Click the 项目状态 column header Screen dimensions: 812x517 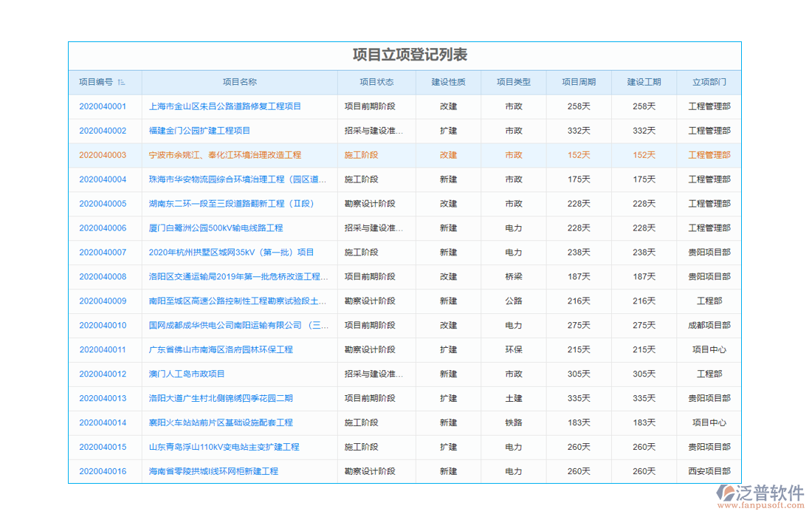pos(376,82)
